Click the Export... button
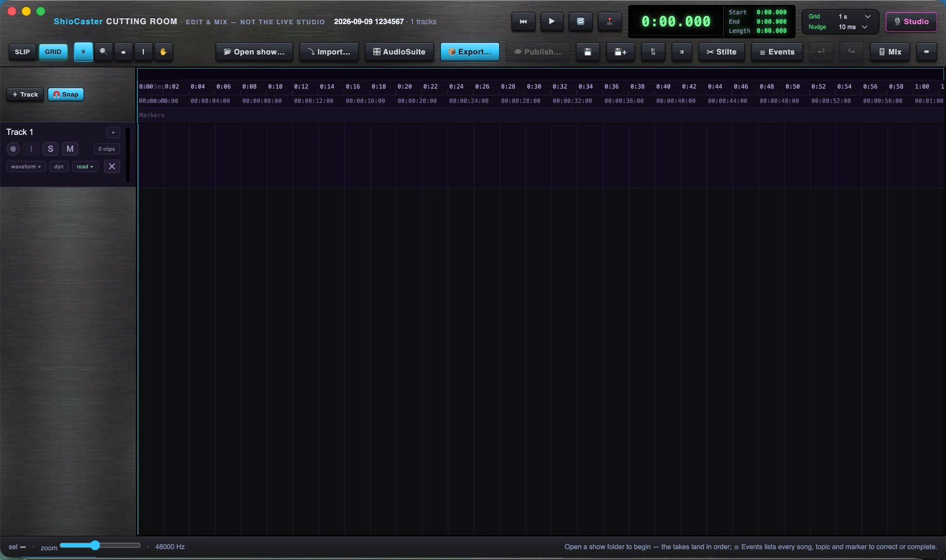Image resolution: width=946 pixels, height=560 pixels. pos(470,52)
